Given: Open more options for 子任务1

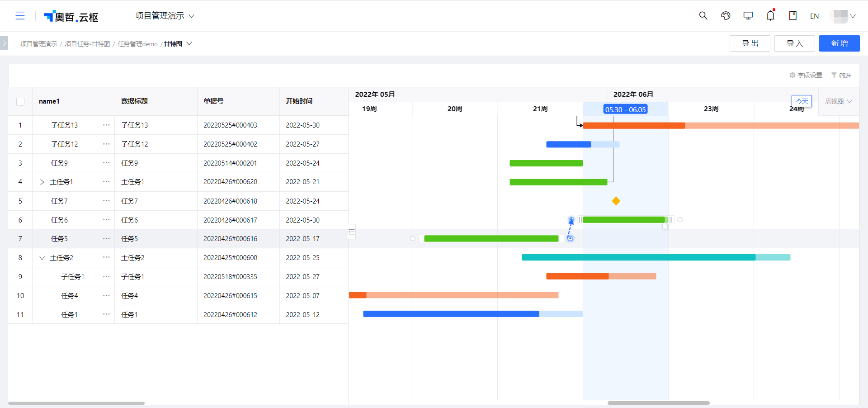Looking at the screenshot, I should click(x=106, y=276).
